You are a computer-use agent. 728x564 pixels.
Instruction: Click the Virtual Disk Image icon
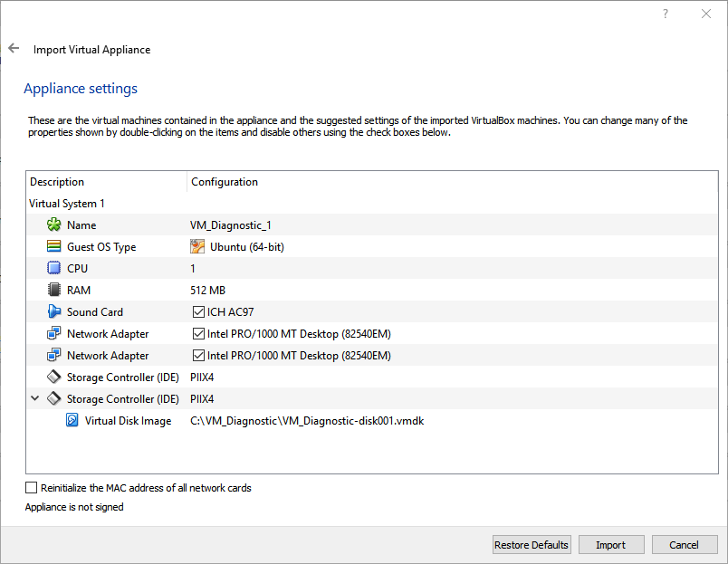[x=72, y=421]
